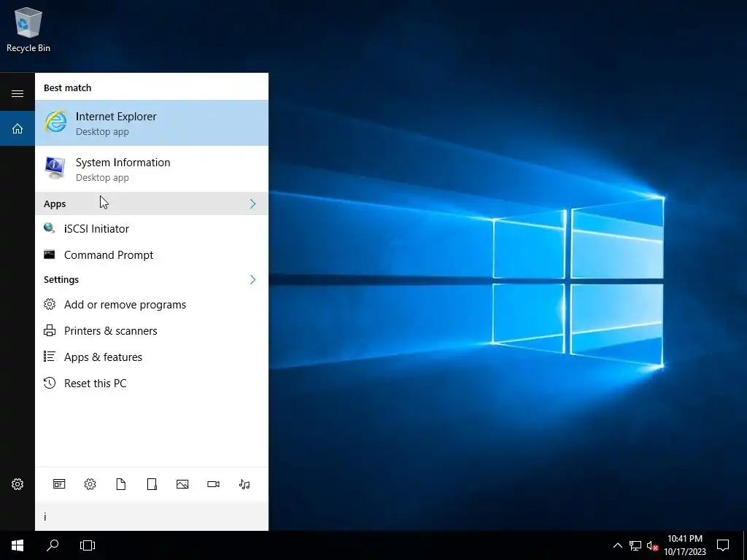Select the Home icon in search sidebar
Screen dimensions: 747x560
(x=18, y=128)
